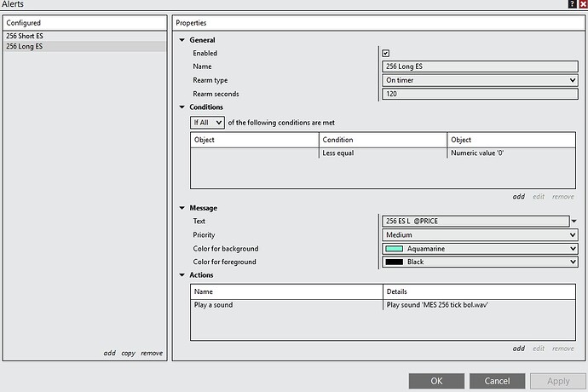Click the message Text input field
The width and height of the screenshot is (588, 392).
pyautogui.click(x=476, y=221)
